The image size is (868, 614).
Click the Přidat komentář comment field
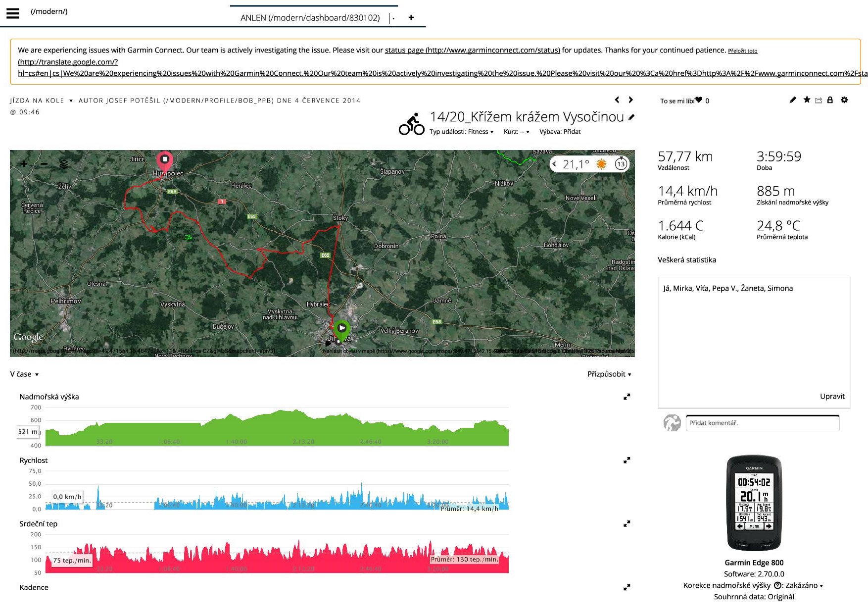point(762,423)
